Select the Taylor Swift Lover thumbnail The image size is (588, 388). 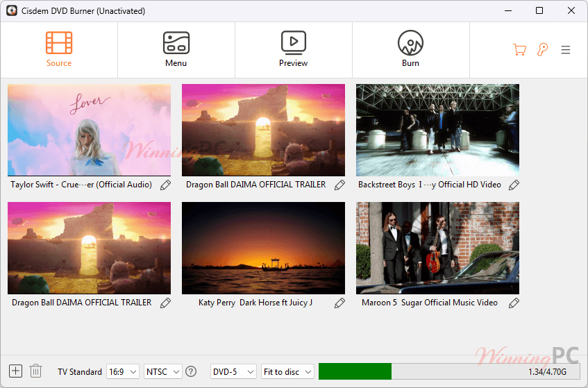click(90, 130)
